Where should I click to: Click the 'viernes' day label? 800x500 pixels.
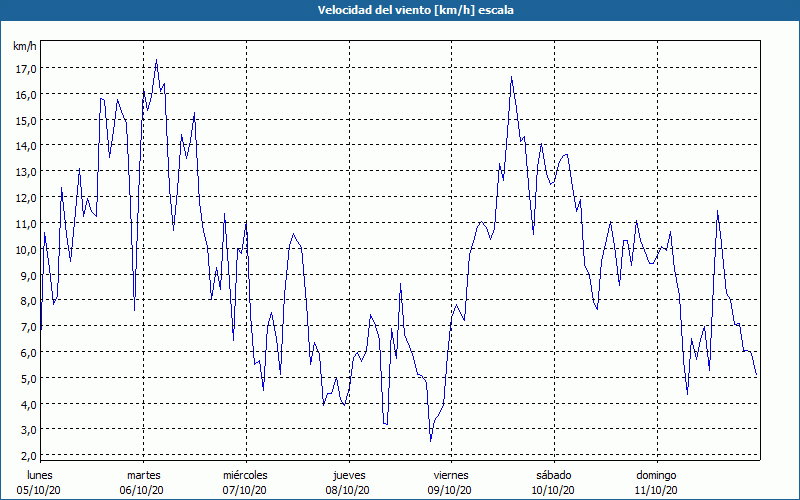pyautogui.click(x=451, y=475)
